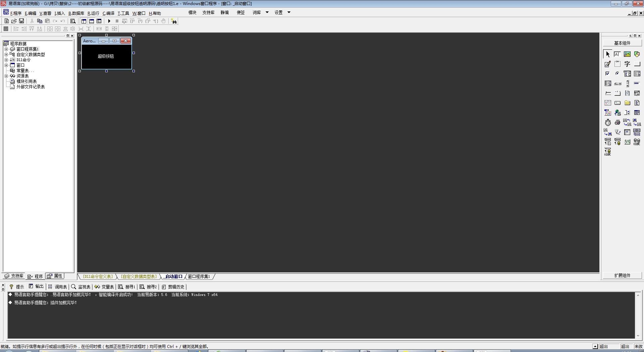This screenshot has height=352, width=644.
Task: Click the status bar up-arrow expander
Action: pyautogui.click(x=595, y=346)
